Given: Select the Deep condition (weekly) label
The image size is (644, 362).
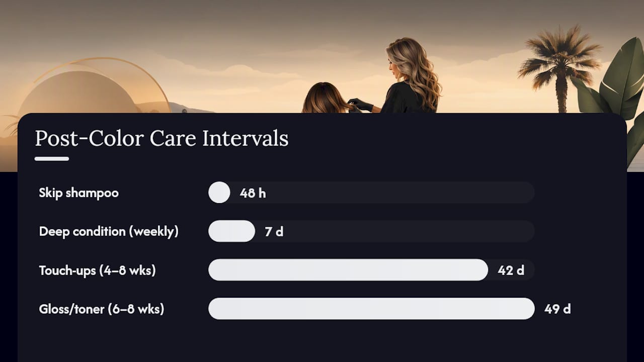Looking at the screenshot, I should click(109, 232).
